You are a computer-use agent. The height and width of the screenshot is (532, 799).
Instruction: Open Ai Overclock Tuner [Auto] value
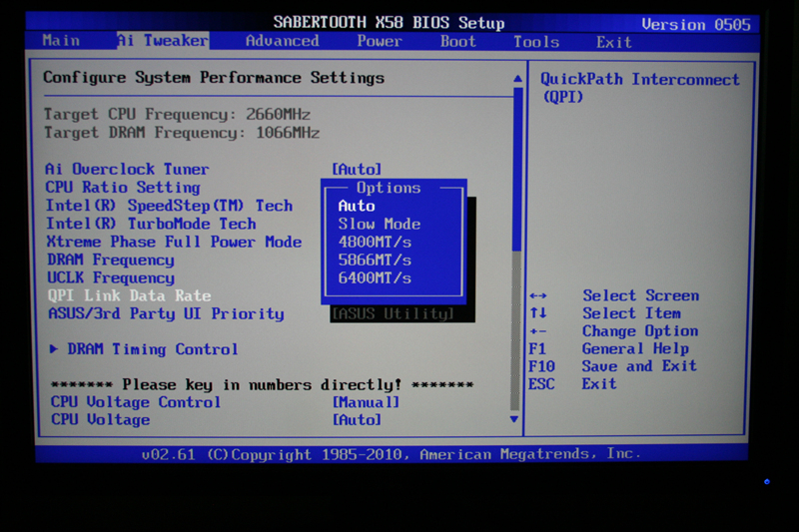coord(357,169)
